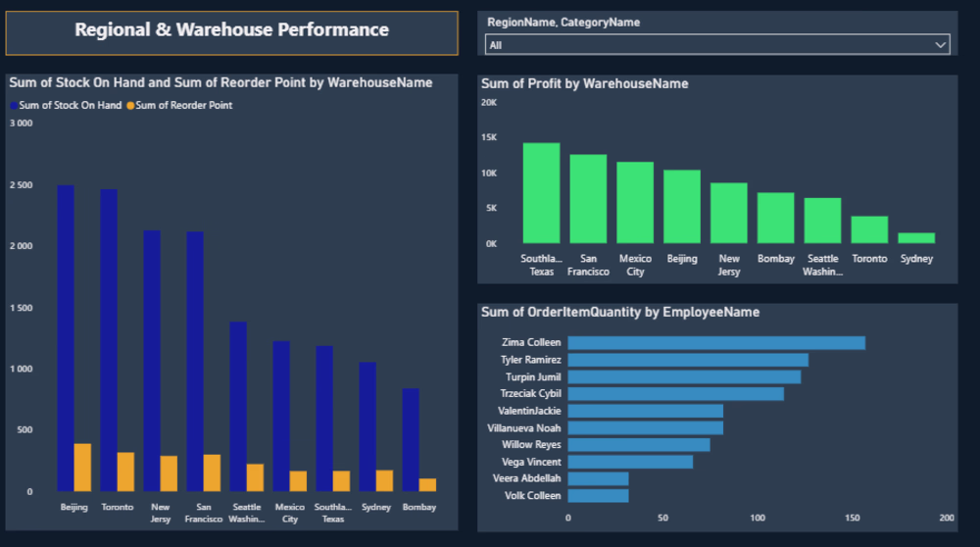Screen dimensions: 980x547
Task: Click the Vega Vincent employee label
Action: [x=531, y=462]
